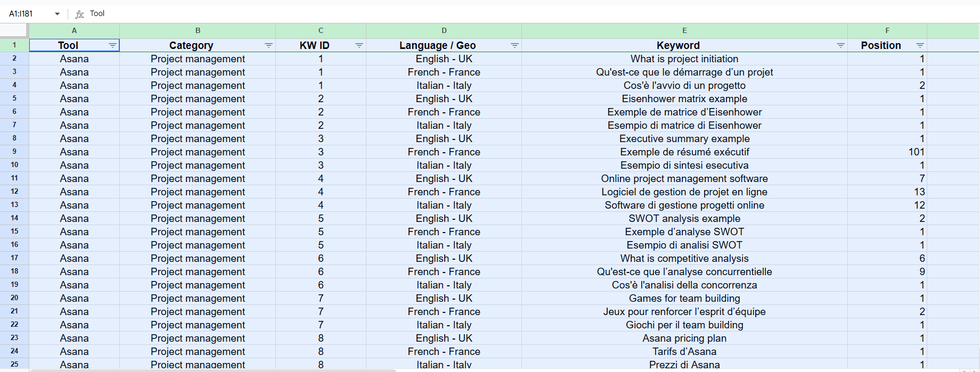
Task: Select cell 'Exemple de résumé exécutif'
Action: [x=684, y=152]
